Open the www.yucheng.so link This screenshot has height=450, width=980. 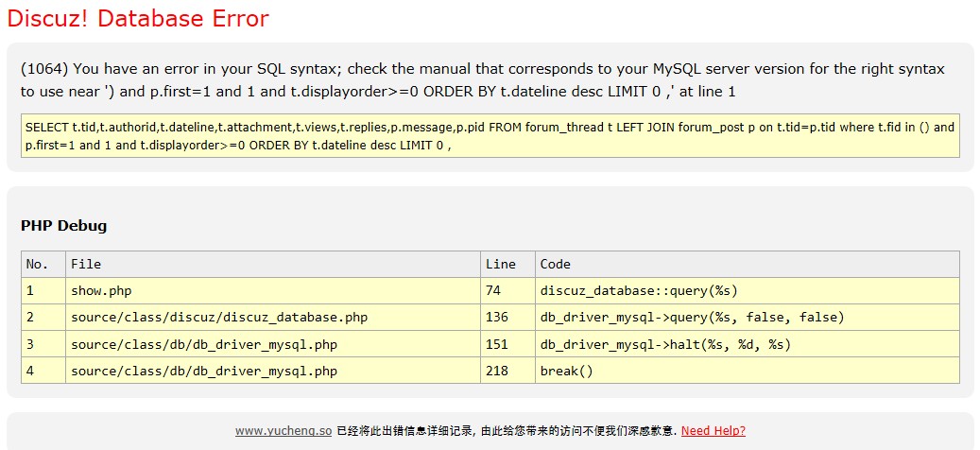(x=284, y=431)
